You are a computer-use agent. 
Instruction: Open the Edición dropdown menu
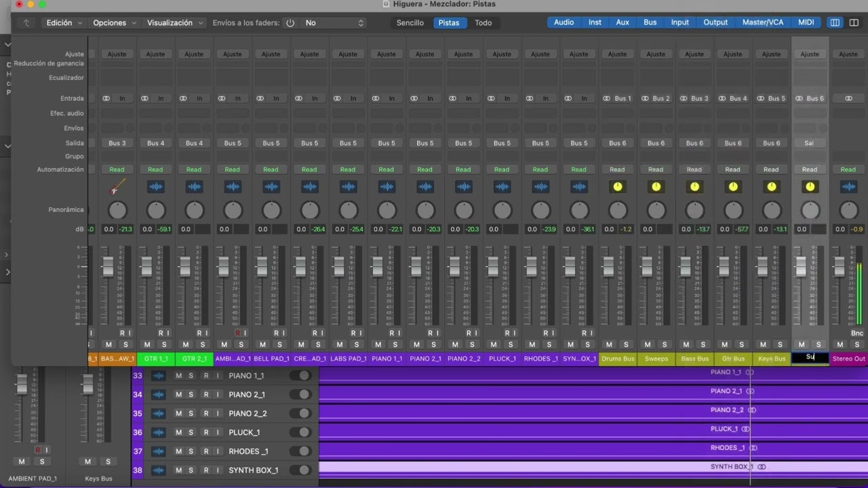pos(64,22)
